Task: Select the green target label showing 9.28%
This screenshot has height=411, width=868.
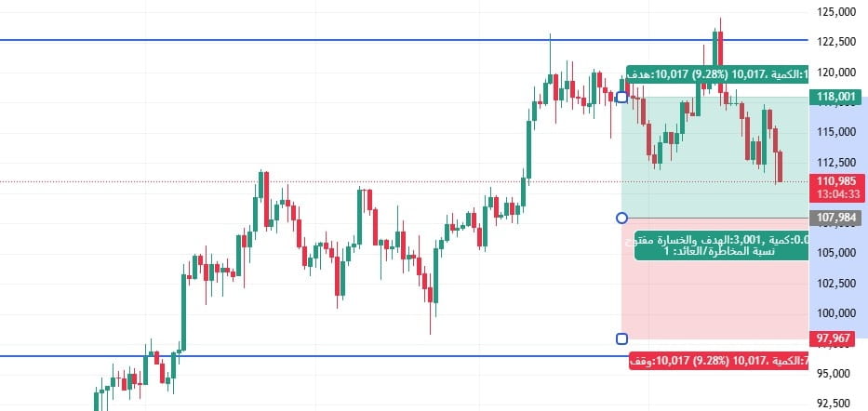Action: click(717, 74)
